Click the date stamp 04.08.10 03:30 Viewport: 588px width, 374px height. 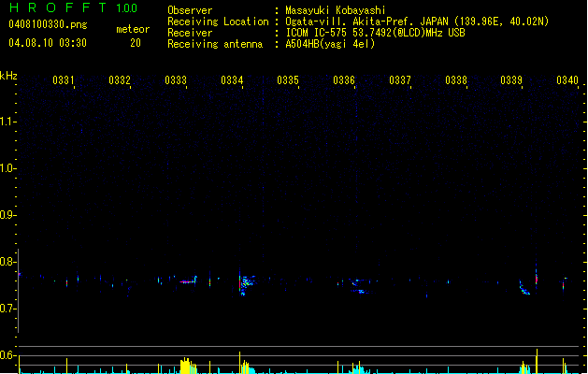click(48, 43)
